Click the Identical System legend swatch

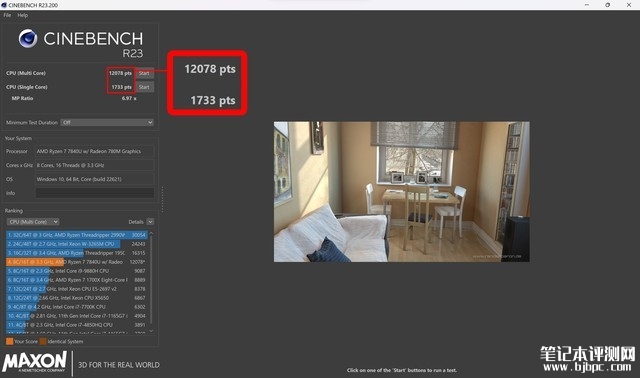click(43, 341)
